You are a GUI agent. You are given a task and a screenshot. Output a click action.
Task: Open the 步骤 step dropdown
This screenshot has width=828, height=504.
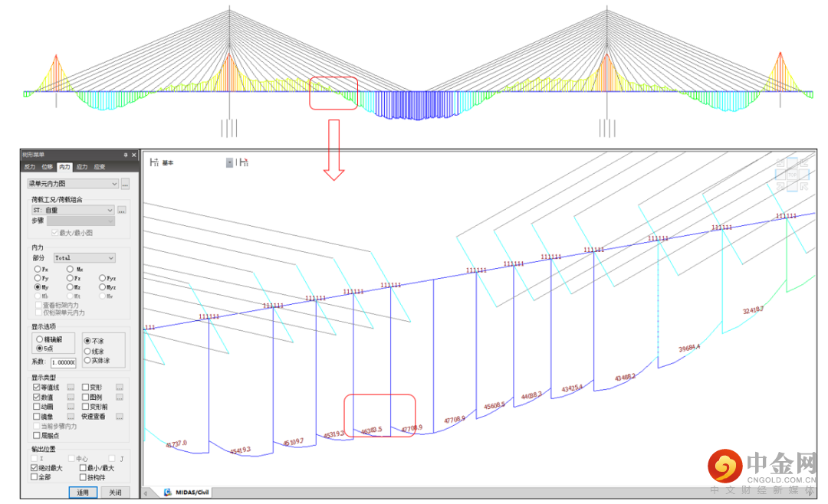[x=80, y=221]
